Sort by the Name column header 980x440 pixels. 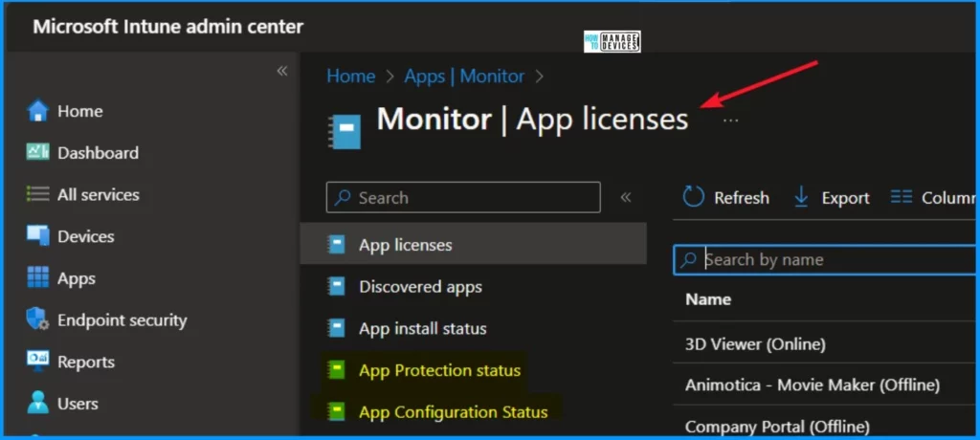point(708,299)
